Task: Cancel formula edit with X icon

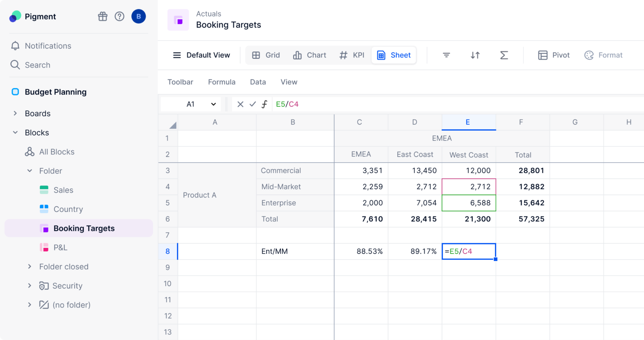Action: [240, 104]
